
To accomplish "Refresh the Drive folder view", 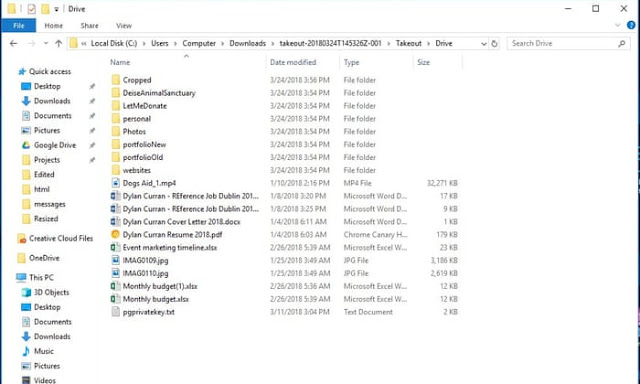I will point(494,43).
